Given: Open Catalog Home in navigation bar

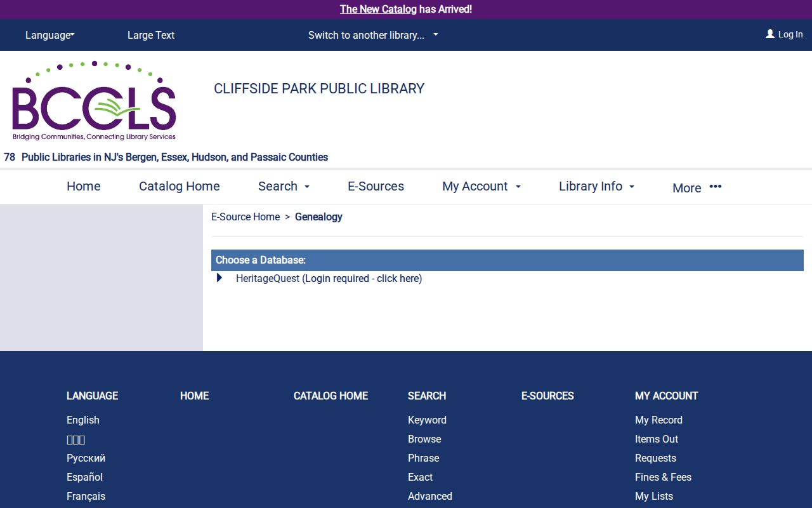Looking at the screenshot, I should click(x=180, y=186).
